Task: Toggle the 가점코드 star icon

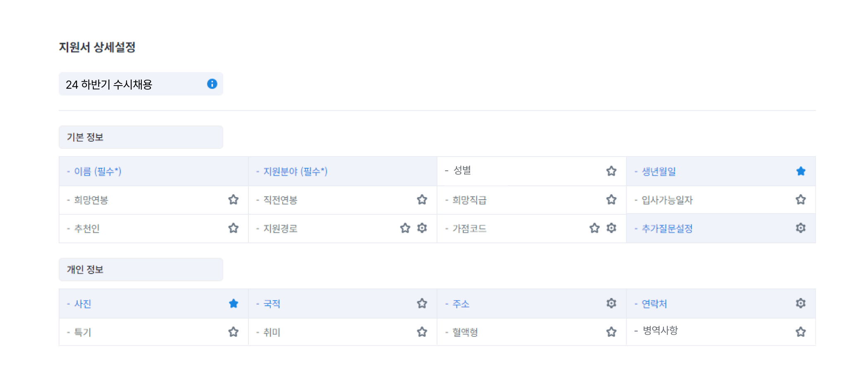Action: (x=594, y=228)
